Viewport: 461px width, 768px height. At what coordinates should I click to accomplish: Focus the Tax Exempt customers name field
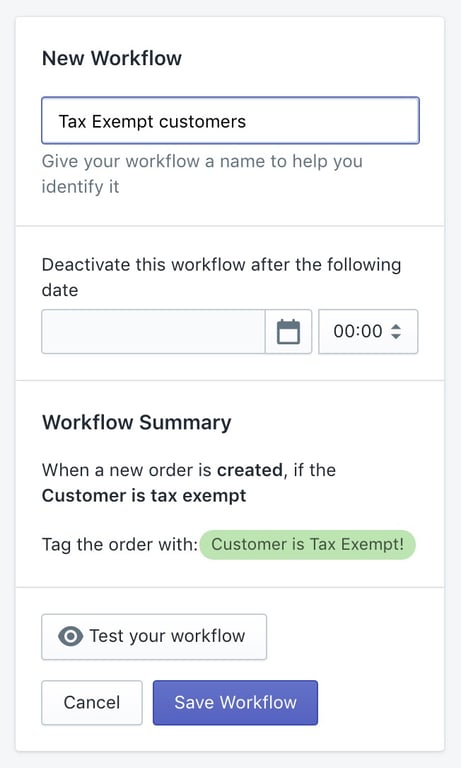(230, 120)
